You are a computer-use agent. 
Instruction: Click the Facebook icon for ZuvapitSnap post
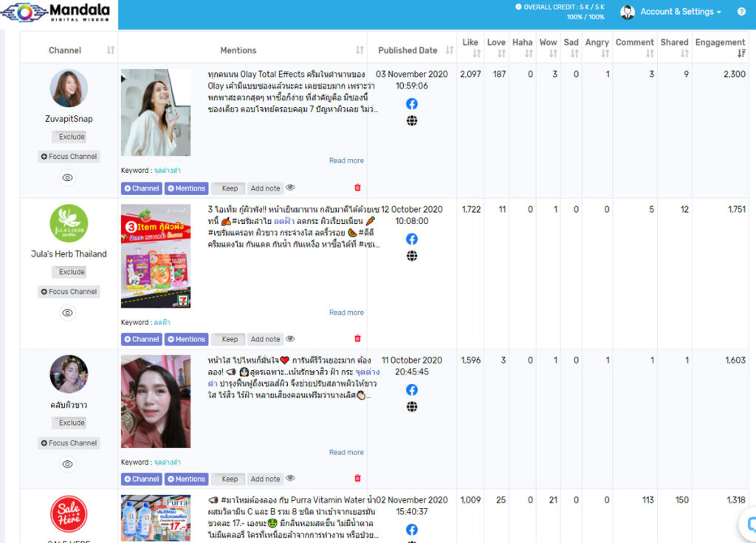point(412,104)
